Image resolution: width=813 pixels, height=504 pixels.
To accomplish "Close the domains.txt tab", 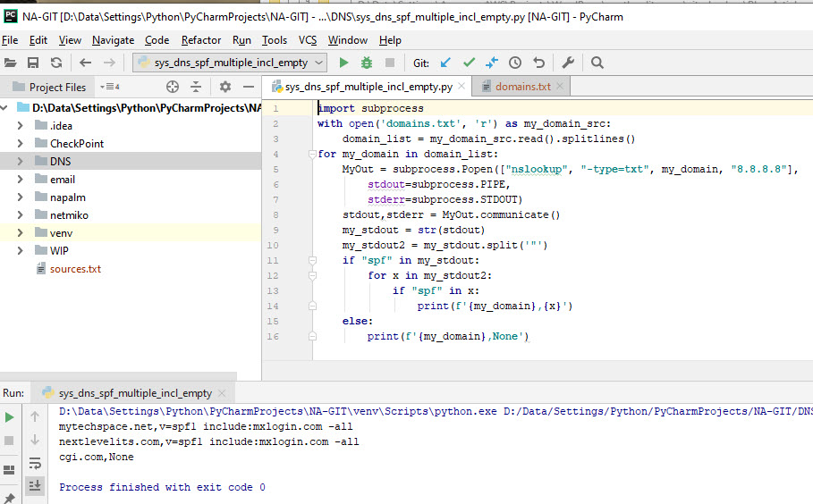I will point(560,86).
